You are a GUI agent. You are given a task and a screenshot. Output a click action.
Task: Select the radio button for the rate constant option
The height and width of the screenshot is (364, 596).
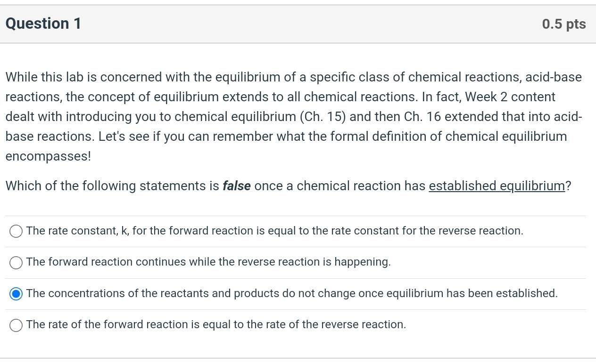[x=16, y=231]
